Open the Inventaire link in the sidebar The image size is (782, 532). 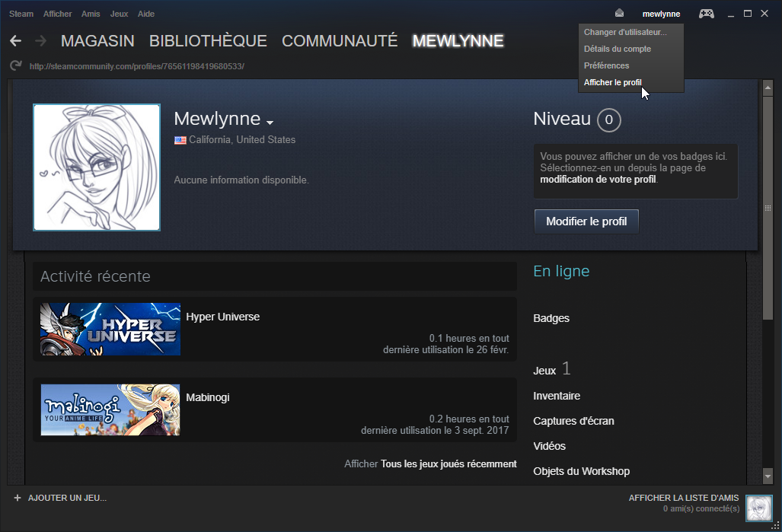click(557, 396)
